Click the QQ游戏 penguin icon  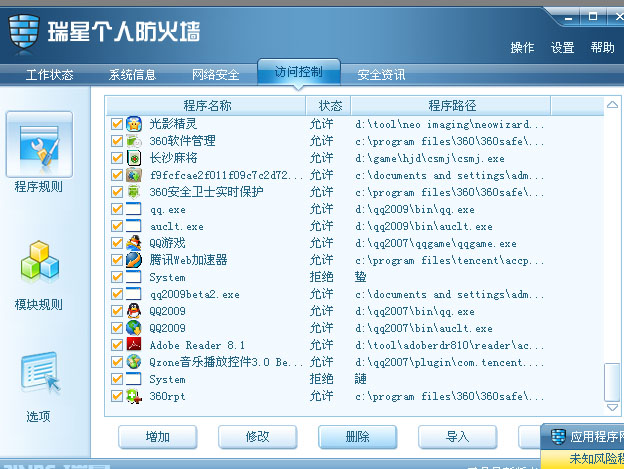click(134, 243)
